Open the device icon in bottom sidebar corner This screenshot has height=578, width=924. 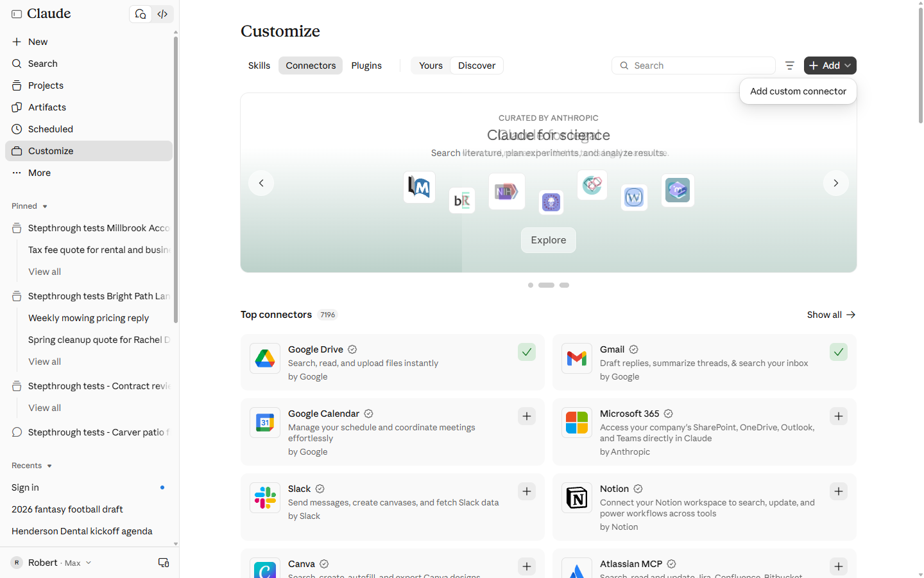(164, 563)
